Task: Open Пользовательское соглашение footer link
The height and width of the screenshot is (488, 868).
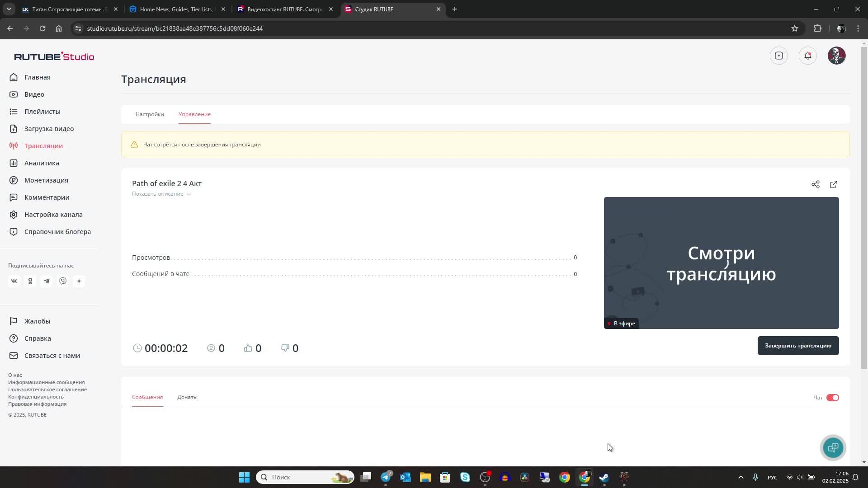Action: [47, 389]
